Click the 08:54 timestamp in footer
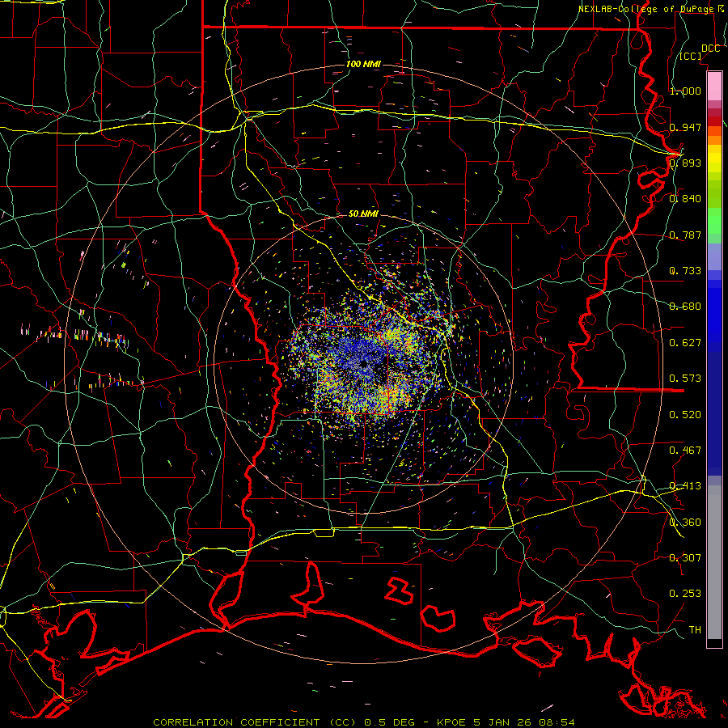 click(x=557, y=722)
